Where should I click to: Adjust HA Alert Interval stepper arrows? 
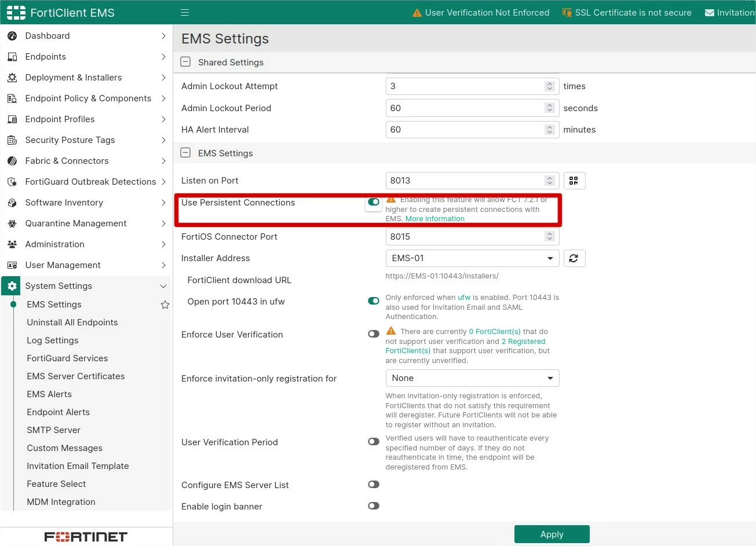tap(550, 130)
